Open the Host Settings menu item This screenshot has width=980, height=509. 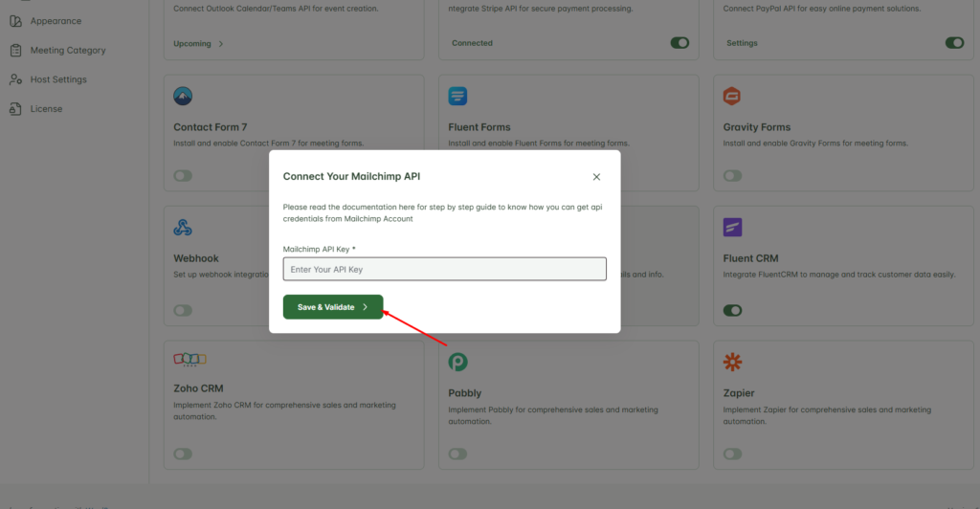58,79
